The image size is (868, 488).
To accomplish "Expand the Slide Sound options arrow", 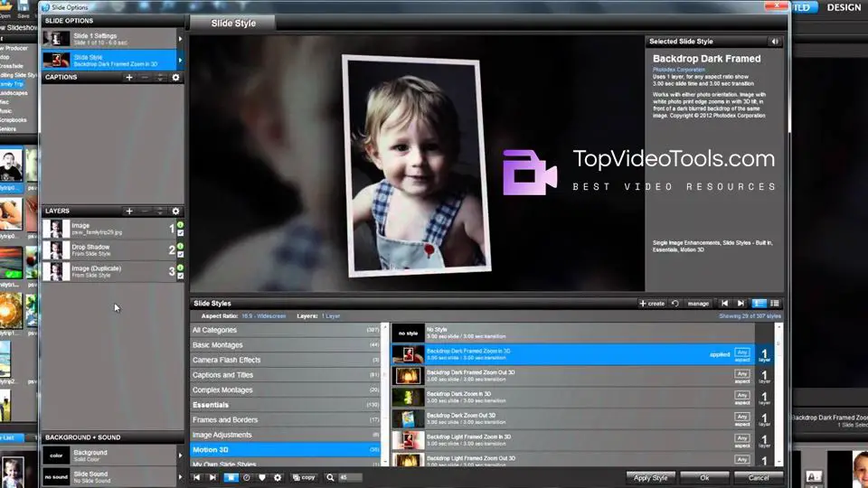I will click(180, 476).
